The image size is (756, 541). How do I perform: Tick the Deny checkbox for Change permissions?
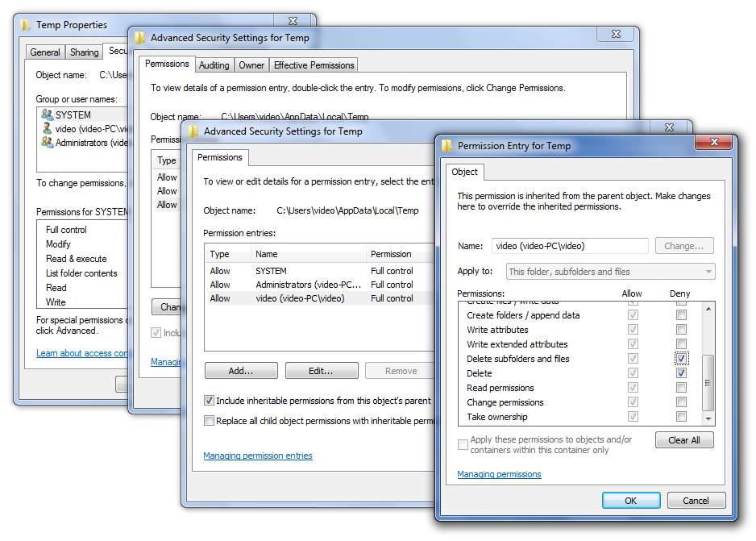[681, 402]
